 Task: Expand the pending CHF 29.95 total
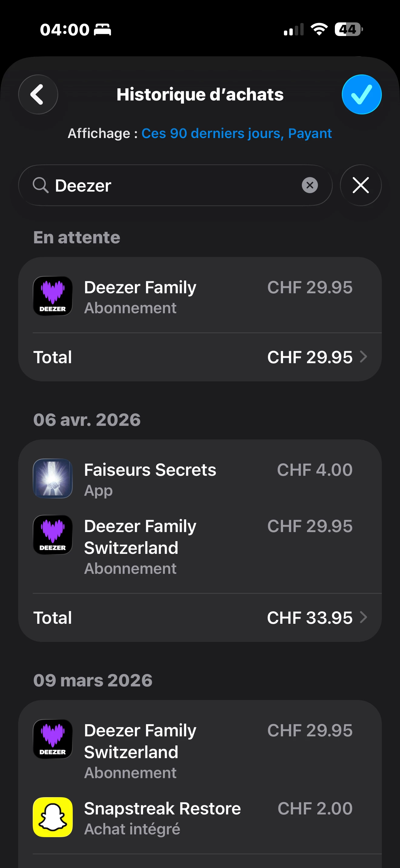click(317, 357)
